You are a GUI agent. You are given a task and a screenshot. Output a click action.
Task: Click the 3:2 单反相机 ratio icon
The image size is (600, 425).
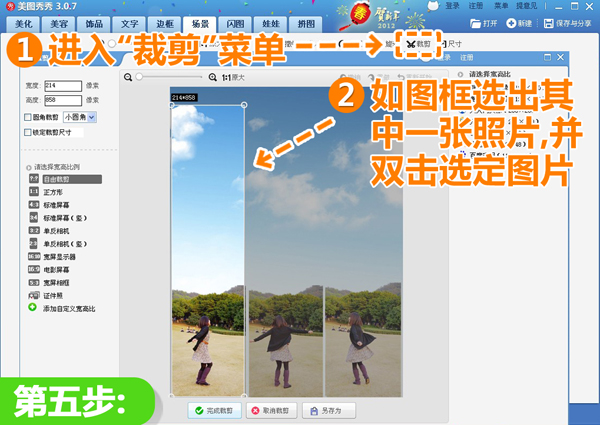pyautogui.click(x=34, y=230)
